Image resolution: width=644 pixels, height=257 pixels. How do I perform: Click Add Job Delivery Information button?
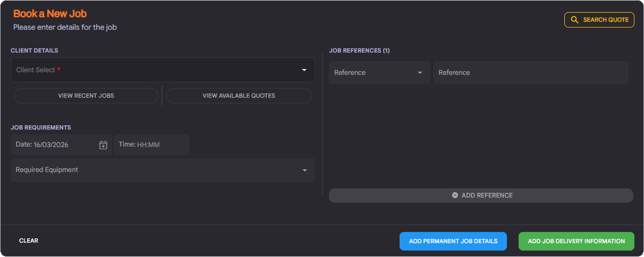tap(577, 241)
